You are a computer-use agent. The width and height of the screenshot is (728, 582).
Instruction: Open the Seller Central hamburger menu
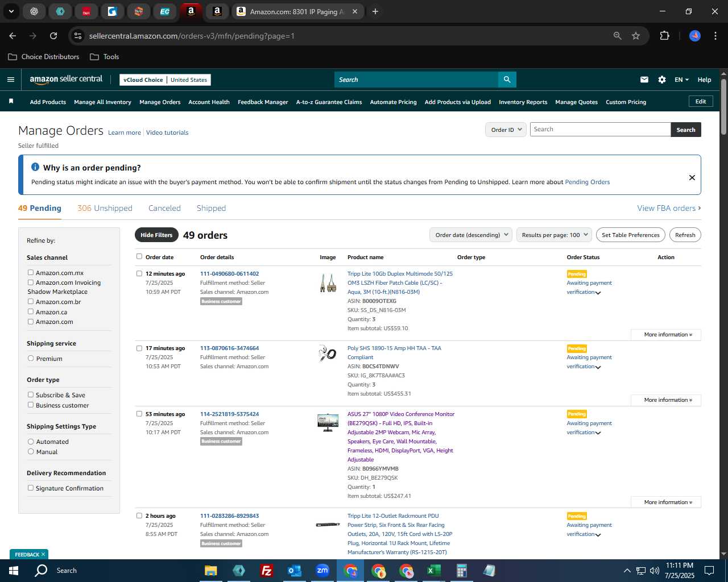pyautogui.click(x=10, y=80)
